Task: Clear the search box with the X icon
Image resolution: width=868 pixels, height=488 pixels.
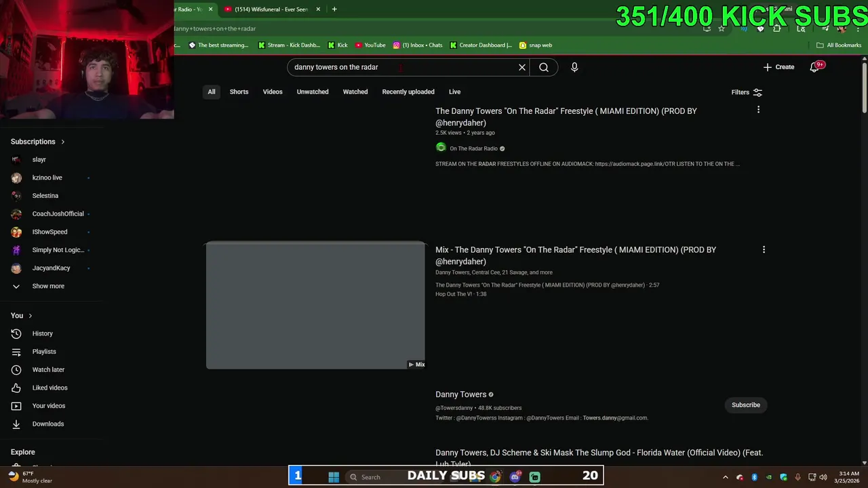Action: [522, 67]
